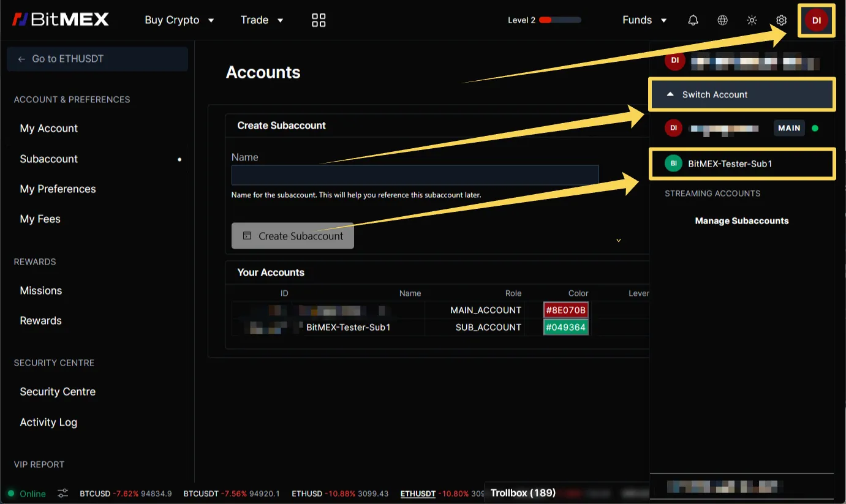Viewport: 846px width, 504px height.
Task: Click the DI profile avatar
Action: tap(816, 20)
